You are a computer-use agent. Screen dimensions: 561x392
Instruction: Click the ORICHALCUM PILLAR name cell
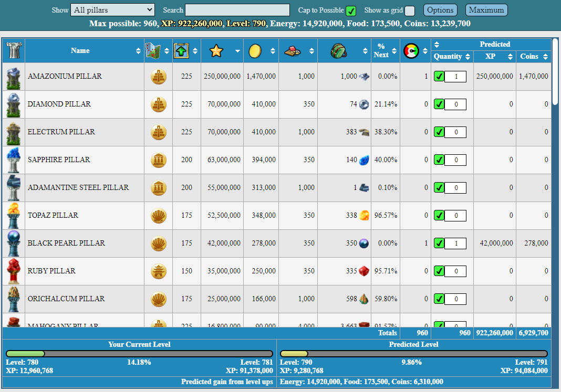(x=85, y=299)
